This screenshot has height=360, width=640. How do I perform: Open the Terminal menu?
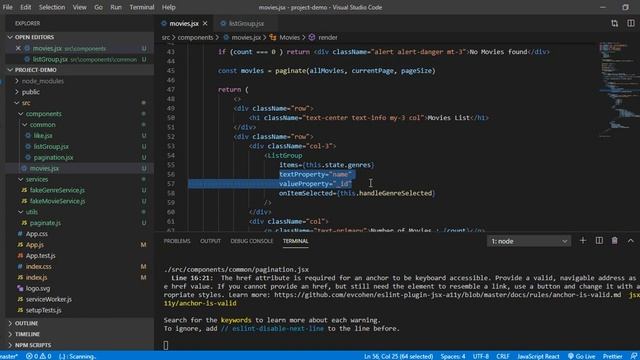point(142,7)
